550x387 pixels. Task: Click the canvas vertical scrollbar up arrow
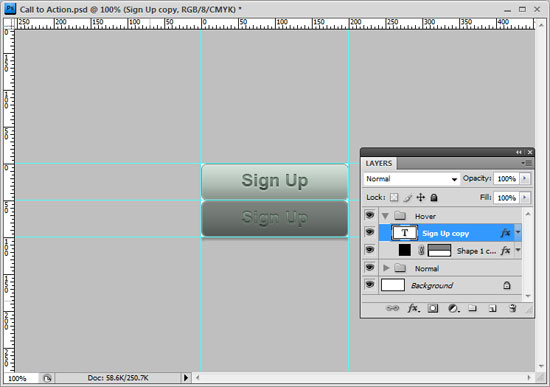541,25
